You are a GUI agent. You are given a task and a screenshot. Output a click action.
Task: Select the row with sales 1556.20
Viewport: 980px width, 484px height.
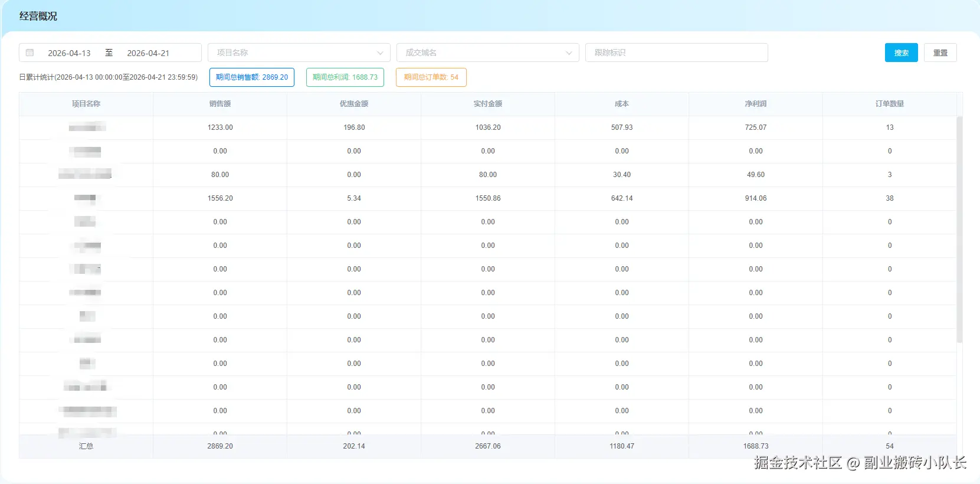click(220, 198)
